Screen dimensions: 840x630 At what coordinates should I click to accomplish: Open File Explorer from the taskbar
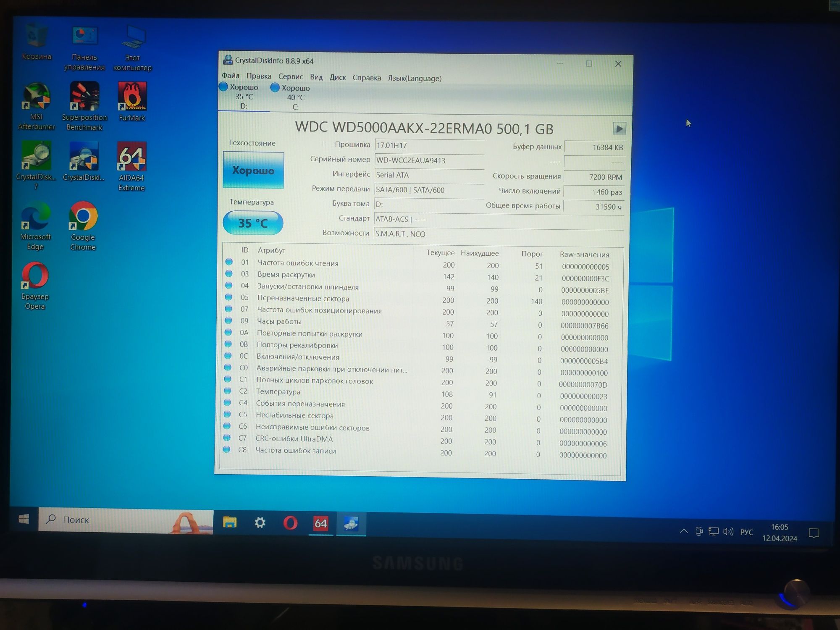click(x=230, y=522)
